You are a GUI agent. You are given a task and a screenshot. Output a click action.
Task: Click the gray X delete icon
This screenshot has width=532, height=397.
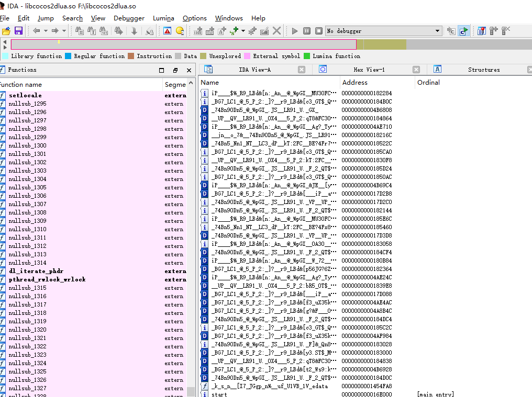coord(277,31)
